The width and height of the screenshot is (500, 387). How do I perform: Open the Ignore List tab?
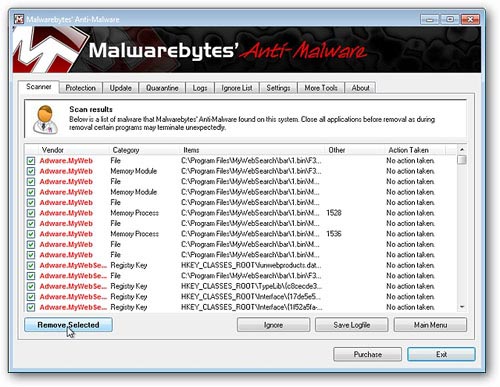(237, 88)
